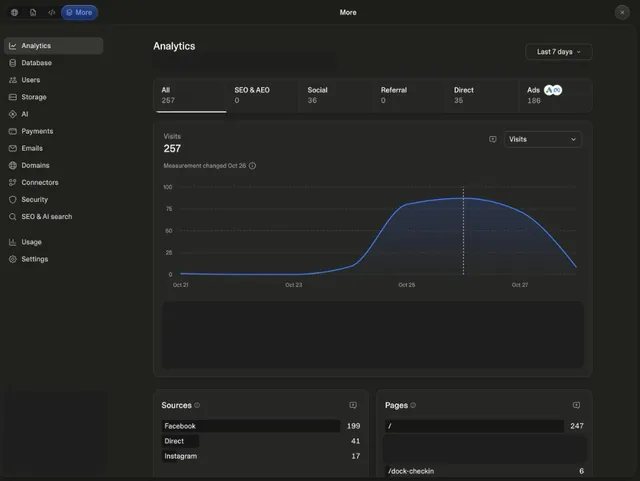The image size is (640, 481).
Task: Click the /dock-checkin page row
Action: coord(484,471)
